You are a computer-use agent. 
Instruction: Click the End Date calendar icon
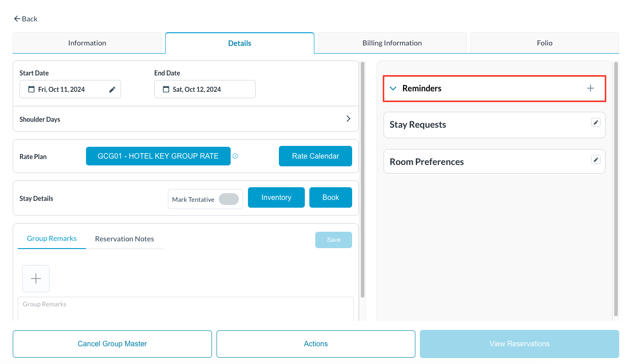tap(166, 90)
